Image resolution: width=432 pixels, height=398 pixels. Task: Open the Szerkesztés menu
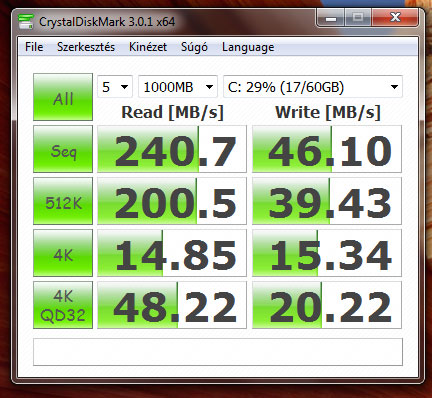[86, 47]
